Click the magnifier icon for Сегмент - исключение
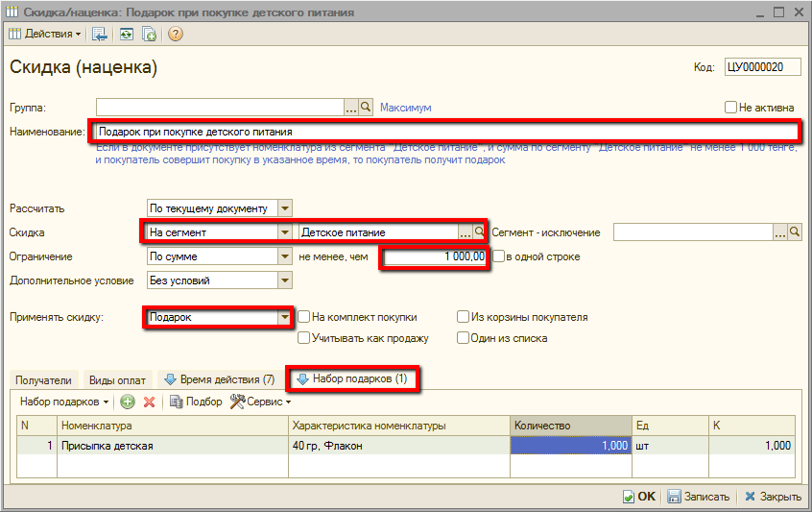812x512 pixels. click(794, 232)
